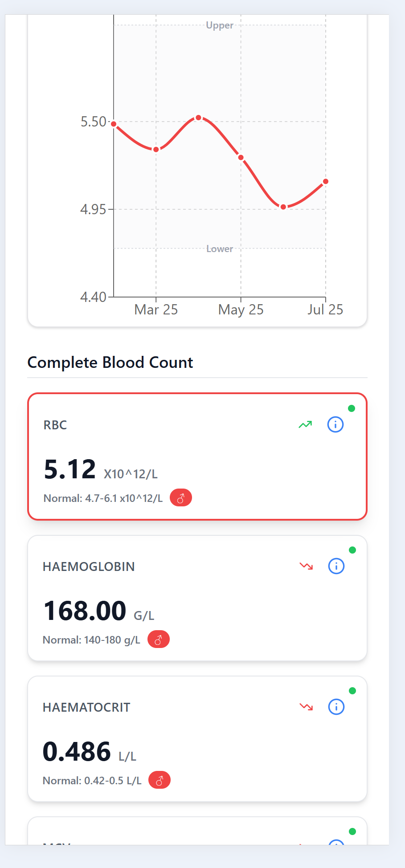Click the data point above Mar 25

(156, 150)
